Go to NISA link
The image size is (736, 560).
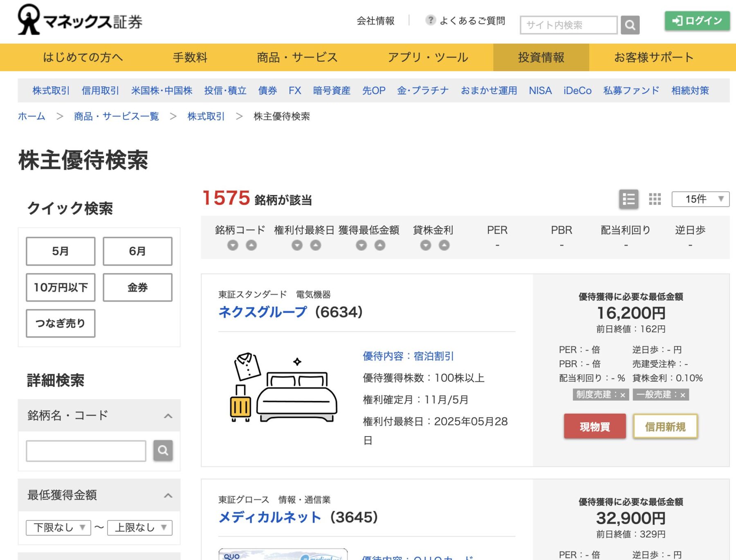coord(540,90)
